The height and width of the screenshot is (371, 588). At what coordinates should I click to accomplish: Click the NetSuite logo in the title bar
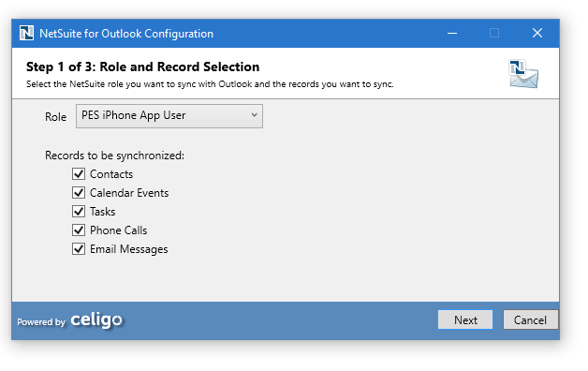pyautogui.click(x=26, y=34)
